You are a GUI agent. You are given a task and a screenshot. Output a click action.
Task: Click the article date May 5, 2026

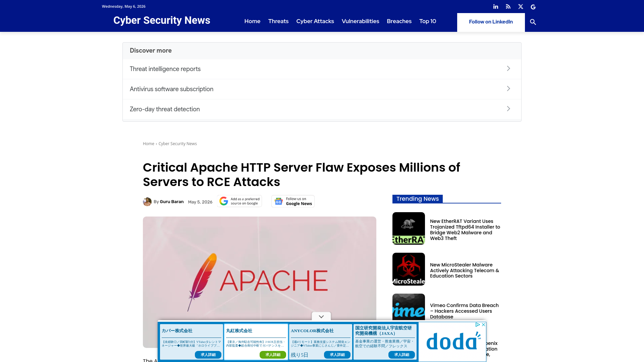pos(200,202)
